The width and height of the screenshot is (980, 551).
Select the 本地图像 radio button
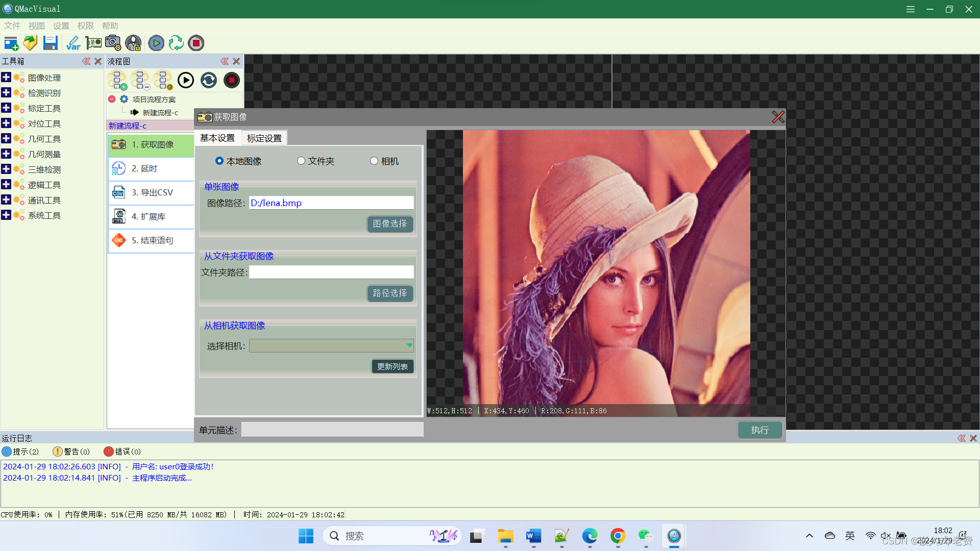[x=219, y=161]
